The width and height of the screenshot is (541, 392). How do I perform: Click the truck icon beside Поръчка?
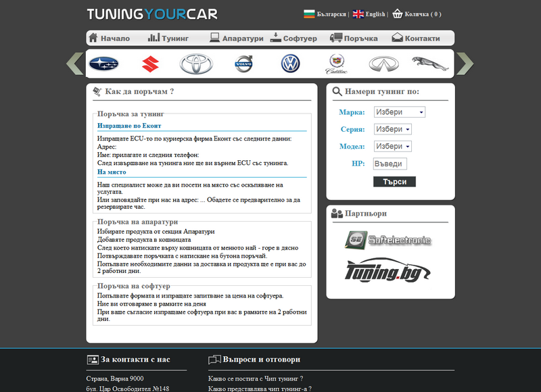(336, 38)
